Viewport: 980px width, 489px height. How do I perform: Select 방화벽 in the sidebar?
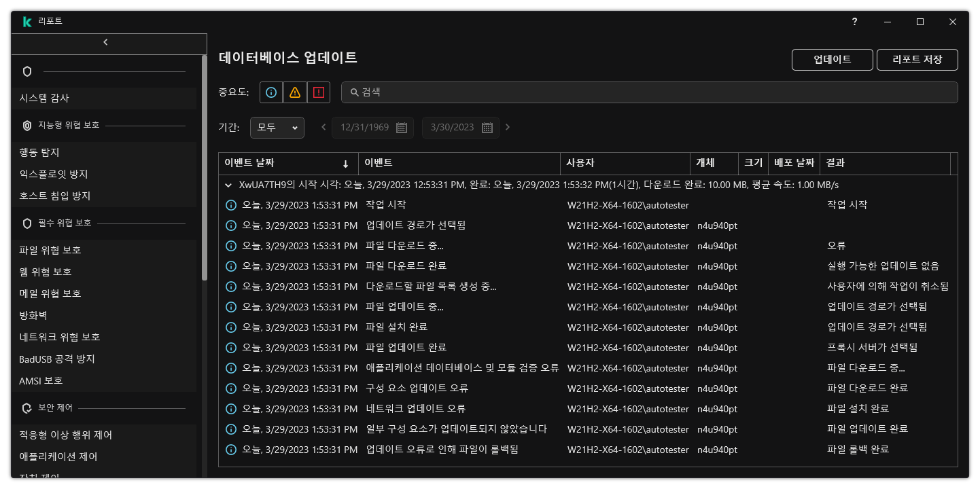[x=31, y=315]
